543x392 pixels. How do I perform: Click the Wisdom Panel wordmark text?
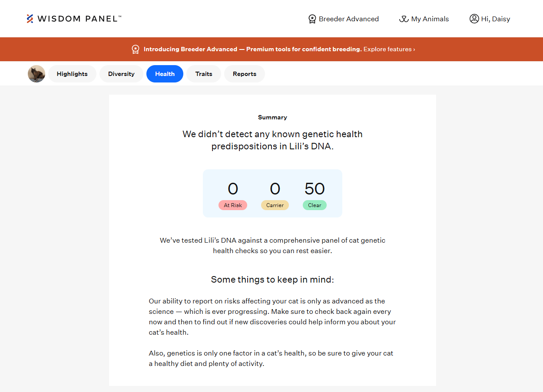tap(79, 19)
